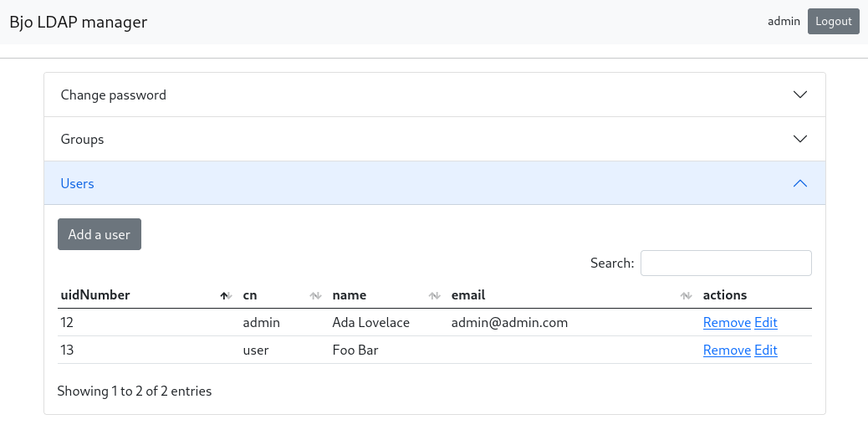Remove the admin user
868x440 pixels.
[x=727, y=323]
